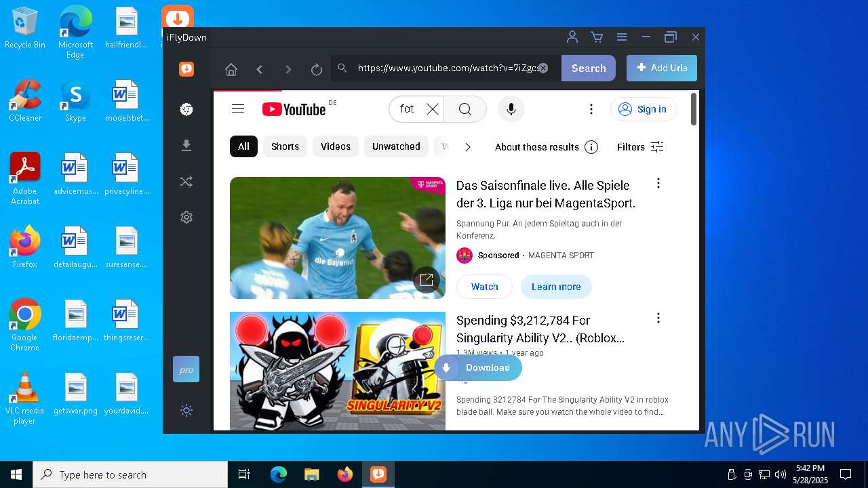Open the notification center icon
This screenshot has width=868, height=488.
point(846,474)
